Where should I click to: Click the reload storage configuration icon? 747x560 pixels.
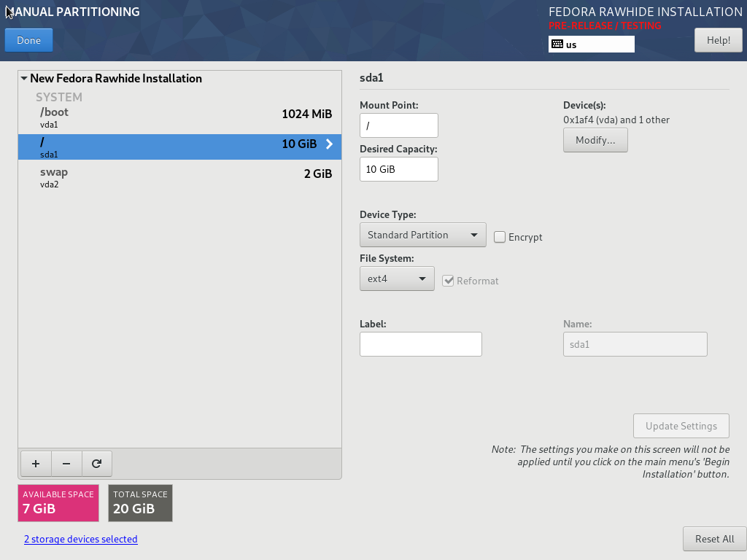(x=97, y=464)
